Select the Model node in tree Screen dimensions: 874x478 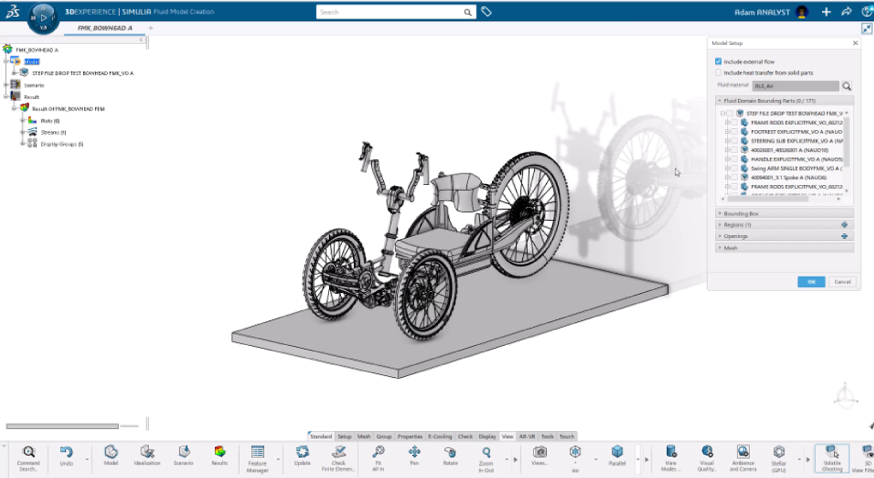pyautogui.click(x=32, y=61)
